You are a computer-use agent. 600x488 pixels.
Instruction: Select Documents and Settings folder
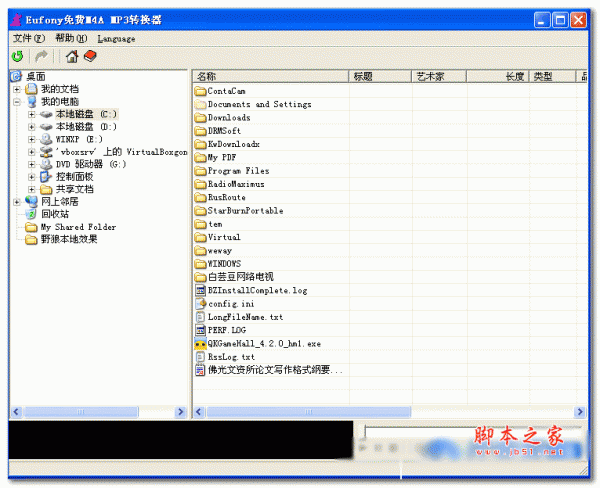tap(259, 104)
